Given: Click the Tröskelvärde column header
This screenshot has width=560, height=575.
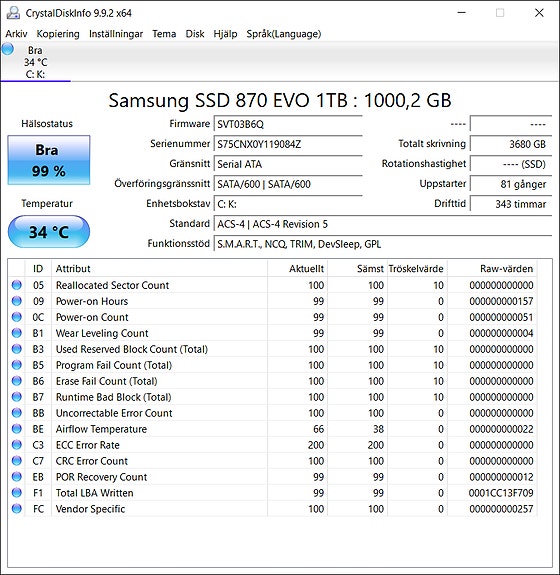Looking at the screenshot, I should [x=417, y=269].
